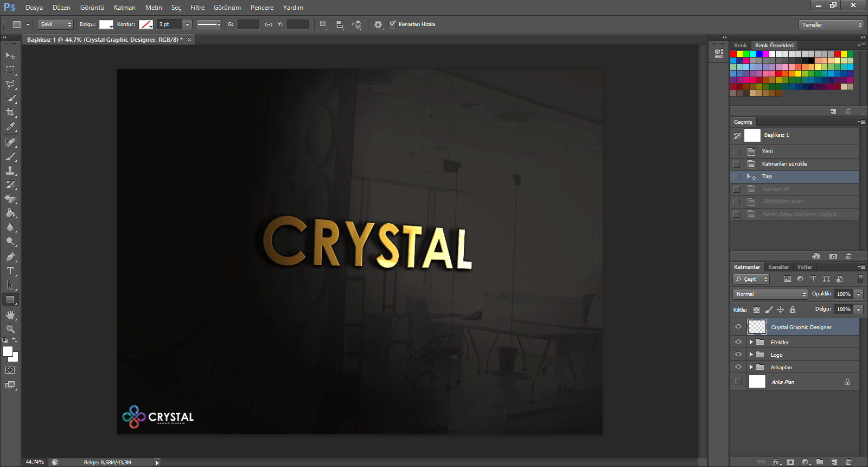This screenshot has width=868, height=467.
Task: Expand the Efektler group
Action: tap(751, 342)
